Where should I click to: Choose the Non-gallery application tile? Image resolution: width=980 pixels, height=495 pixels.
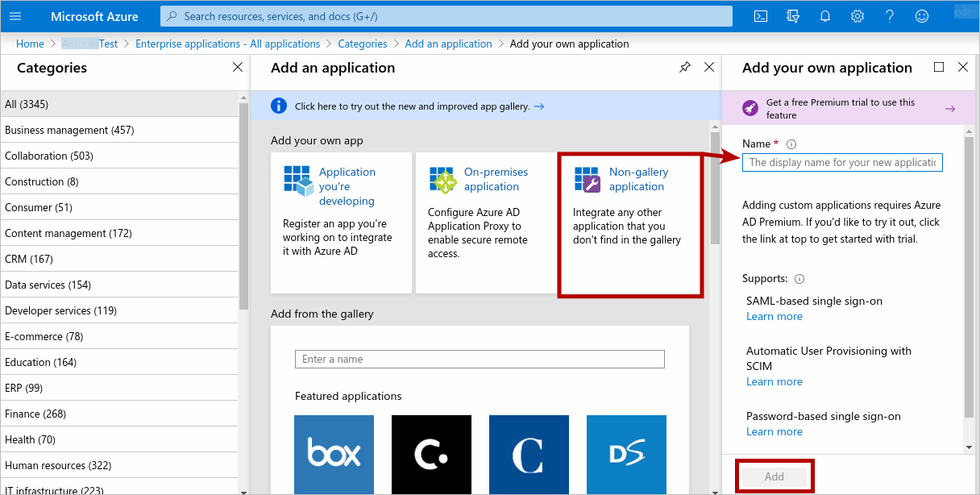(x=629, y=223)
